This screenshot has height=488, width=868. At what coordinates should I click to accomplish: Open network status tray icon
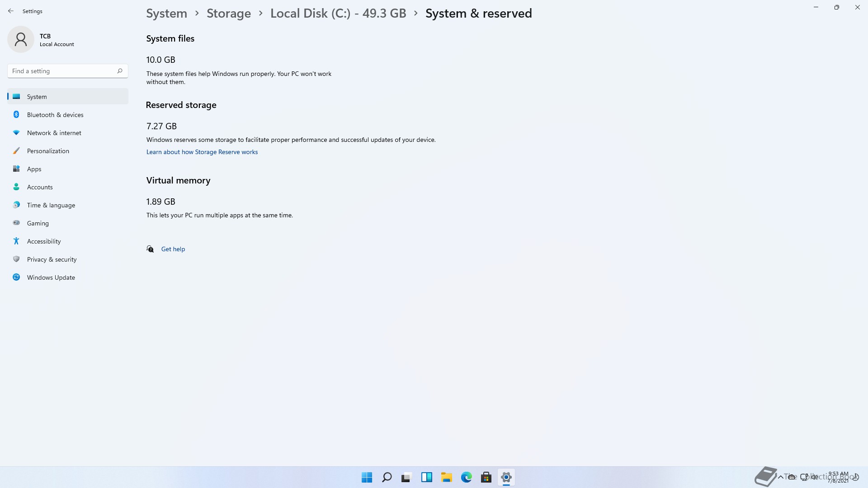coord(804,477)
